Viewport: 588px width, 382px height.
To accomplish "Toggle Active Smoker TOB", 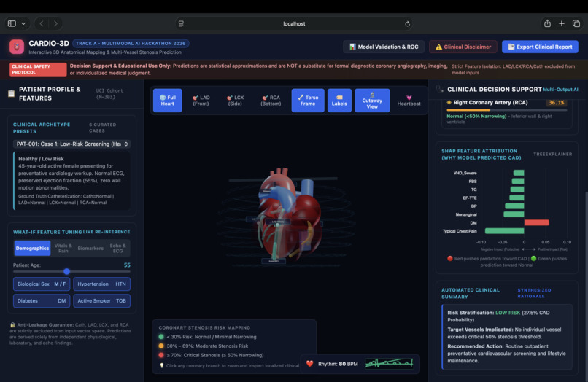I will 101,300.
